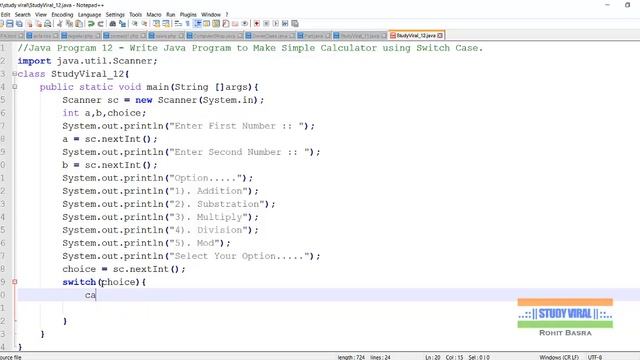Click Run Macro Multiple Times icon
Screen dimensions: 640x360
[285, 24]
